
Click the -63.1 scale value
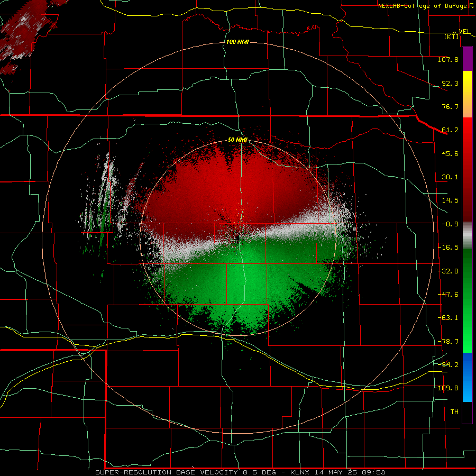448,318
